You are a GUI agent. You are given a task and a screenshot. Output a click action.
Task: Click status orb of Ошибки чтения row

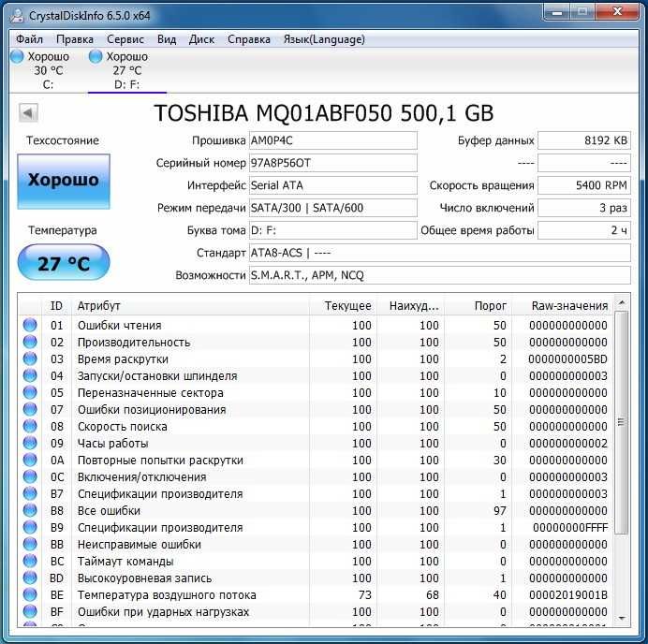(30, 325)
